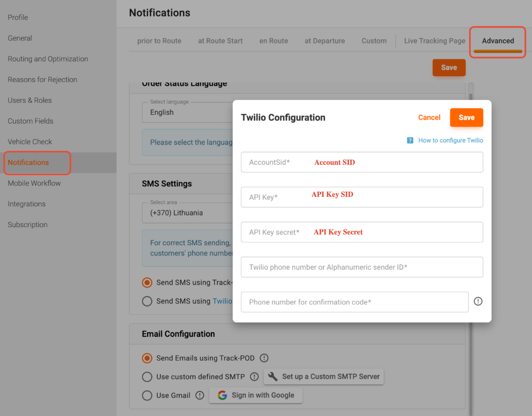Choose the Use Gmail radio option
532x416 pixels.
(x=147, y=395)
